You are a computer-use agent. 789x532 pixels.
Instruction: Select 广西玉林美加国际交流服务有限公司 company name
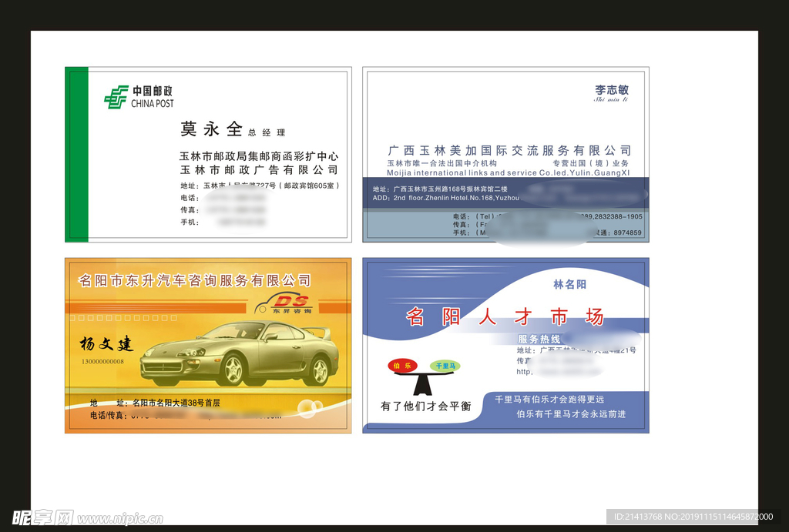point(509,150)
